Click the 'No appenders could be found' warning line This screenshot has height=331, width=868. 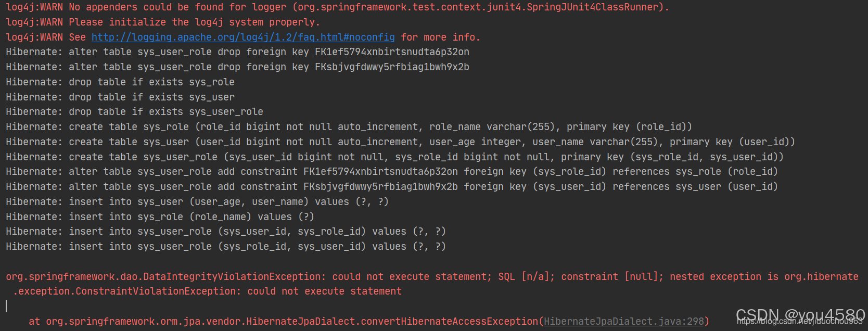[338, 7]
